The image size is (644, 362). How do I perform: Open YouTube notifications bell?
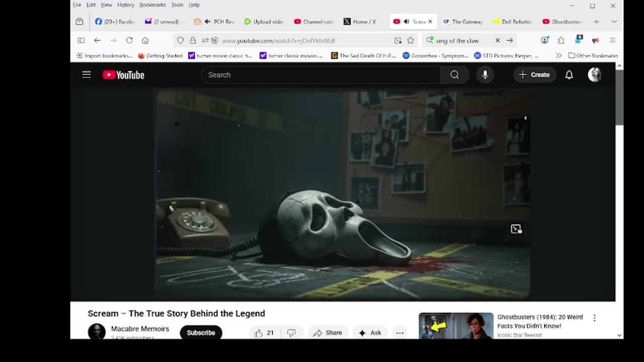[569, 75]
